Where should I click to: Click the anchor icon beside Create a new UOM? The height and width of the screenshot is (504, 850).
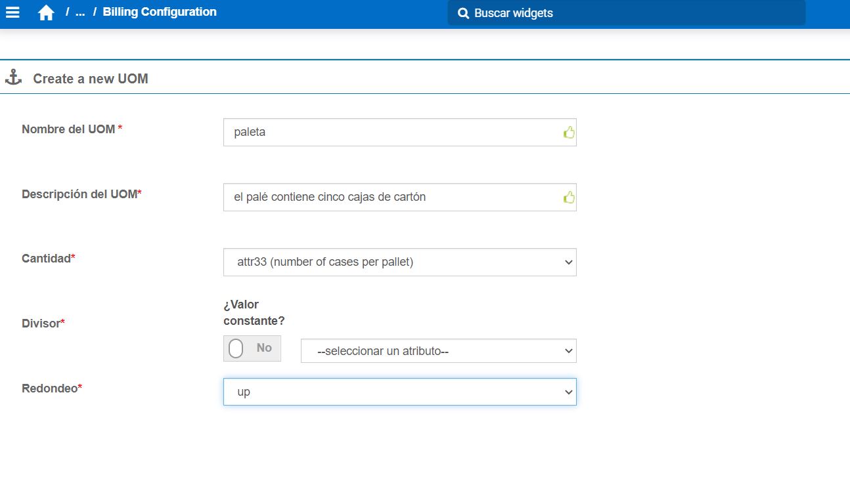click(13, 77)
